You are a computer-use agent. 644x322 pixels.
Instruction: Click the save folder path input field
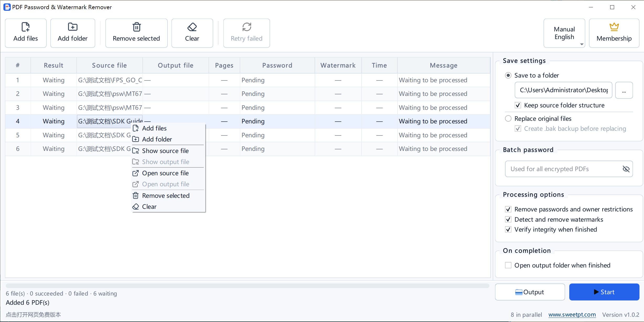(563, 90)
